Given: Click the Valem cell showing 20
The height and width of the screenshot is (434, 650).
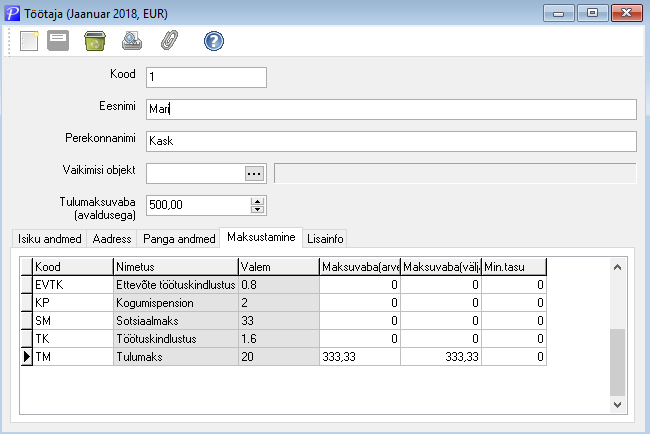Looking at the screenshot, I should click(x=279, y=356).
